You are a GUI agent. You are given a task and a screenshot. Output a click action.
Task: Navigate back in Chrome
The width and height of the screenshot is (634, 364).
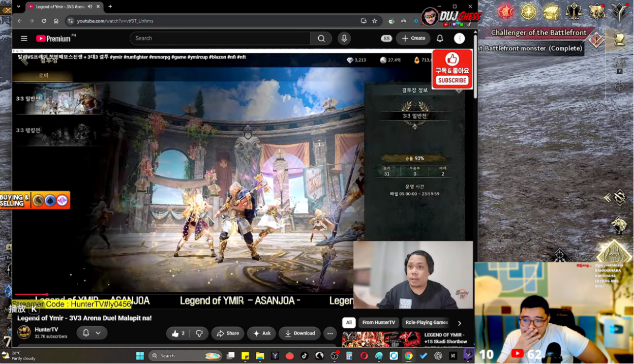(x=20, y=21)
